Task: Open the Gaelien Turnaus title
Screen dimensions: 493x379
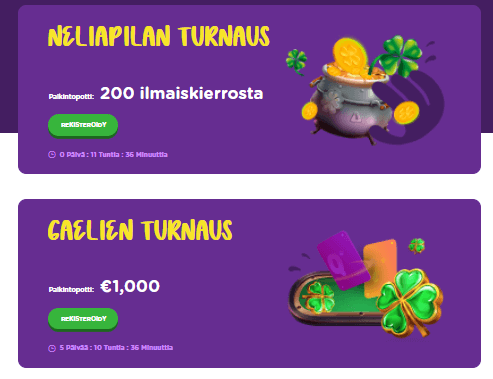Action: coord(140,230)
